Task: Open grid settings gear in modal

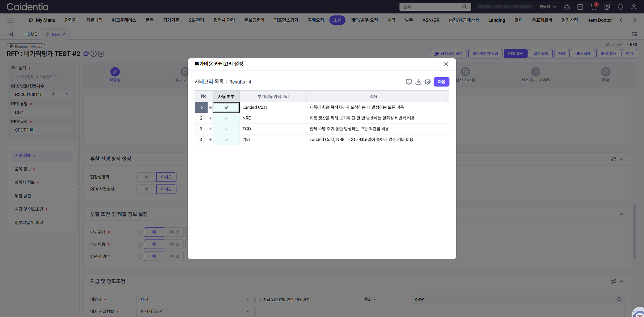Action: (x=427, y=82)
